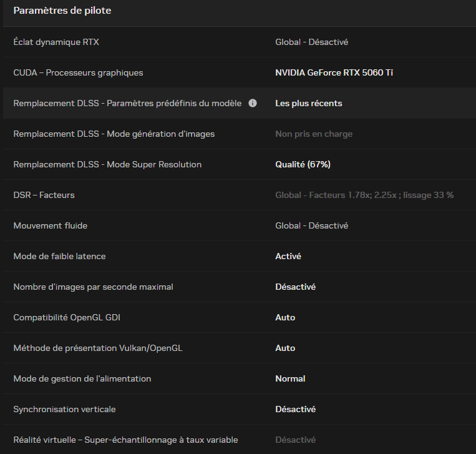This screenshot has width=476, height=454.
Task: Select the 'Mouvement fluide' label
Action: click(50, 225)
